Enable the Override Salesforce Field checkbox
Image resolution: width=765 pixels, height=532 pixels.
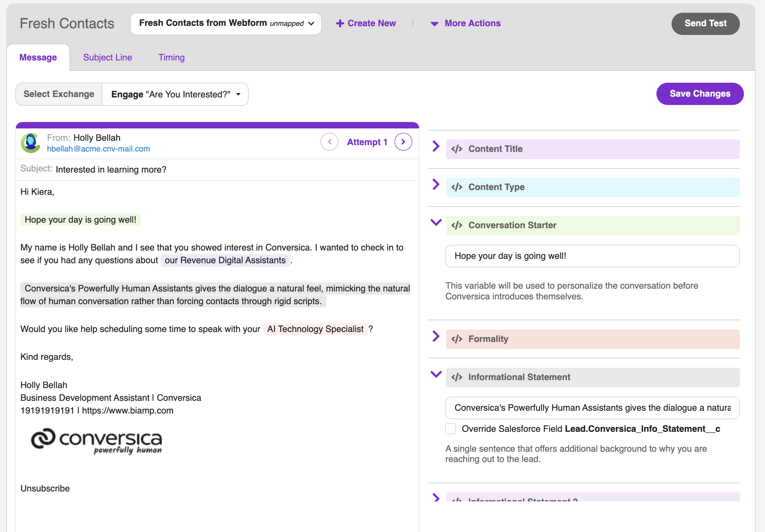451,429
